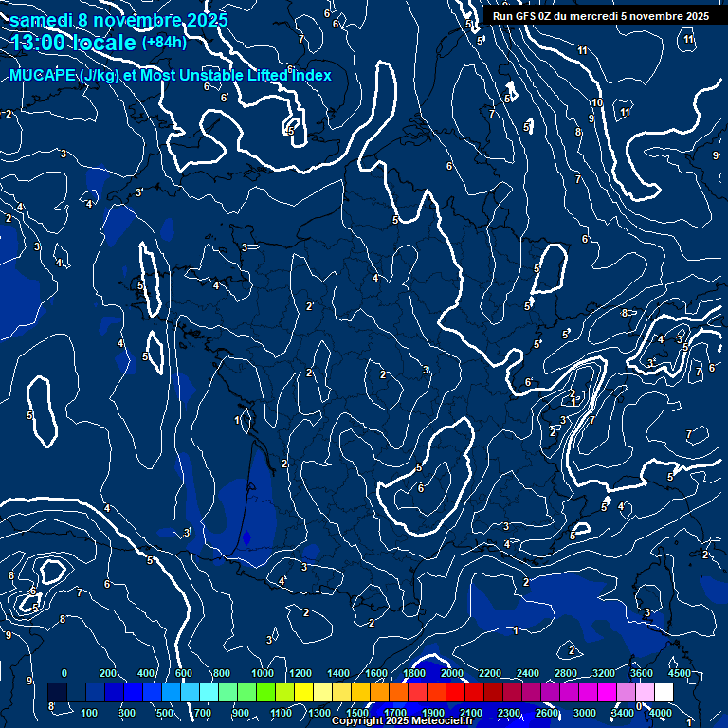Click the '600' legend label
This screenshot has height=728, width=728.
point(183,673)
